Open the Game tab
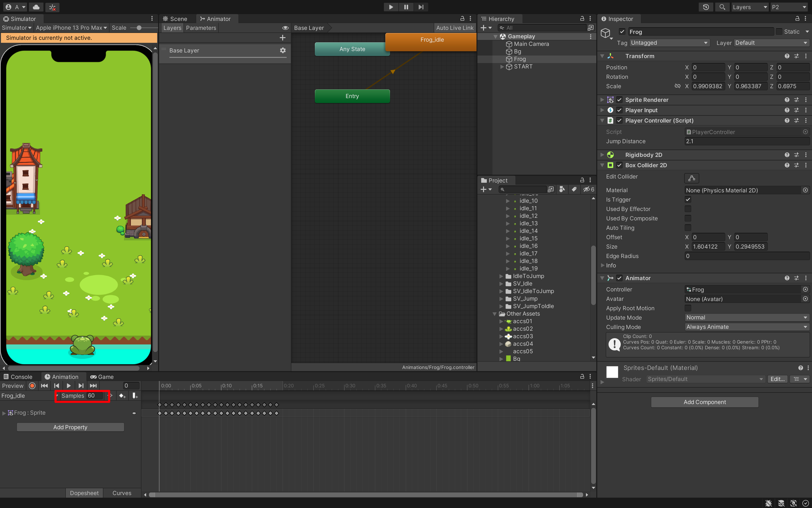Viewport: 812px width, 508px height. click(102, 377)
